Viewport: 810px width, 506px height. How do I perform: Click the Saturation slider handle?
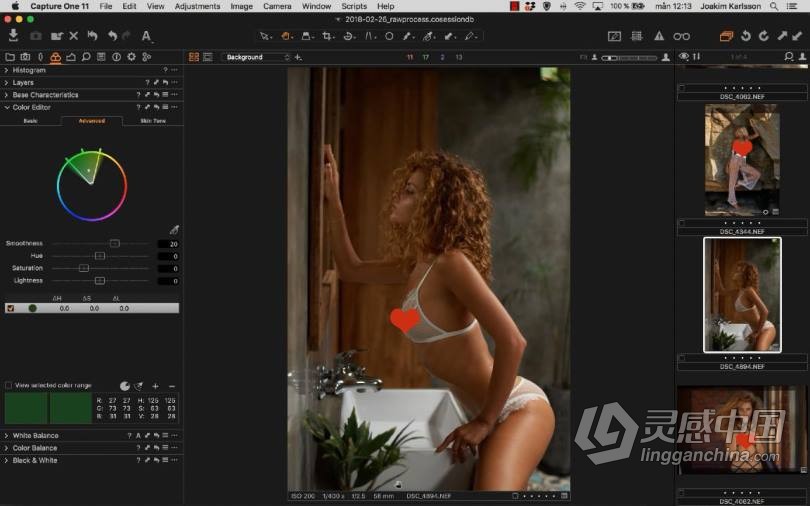(84, 268)
